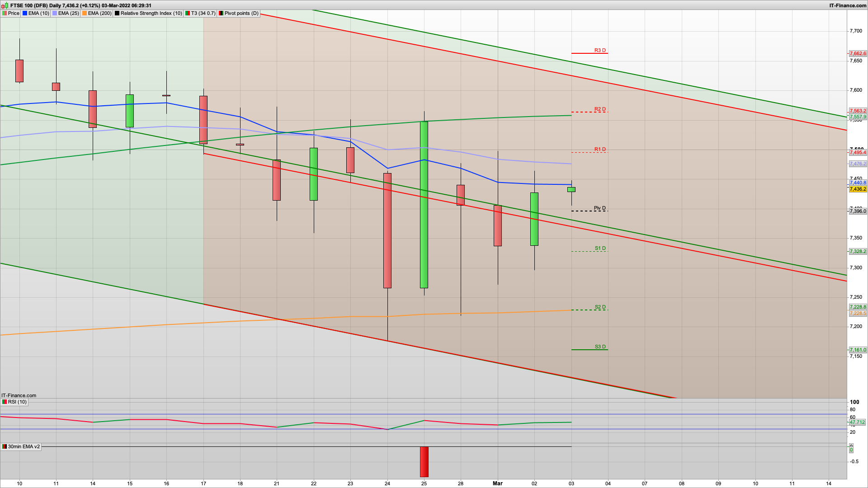Click the tall green candle on the 25th
The image size is (868, 488).
tap(424, 204)
